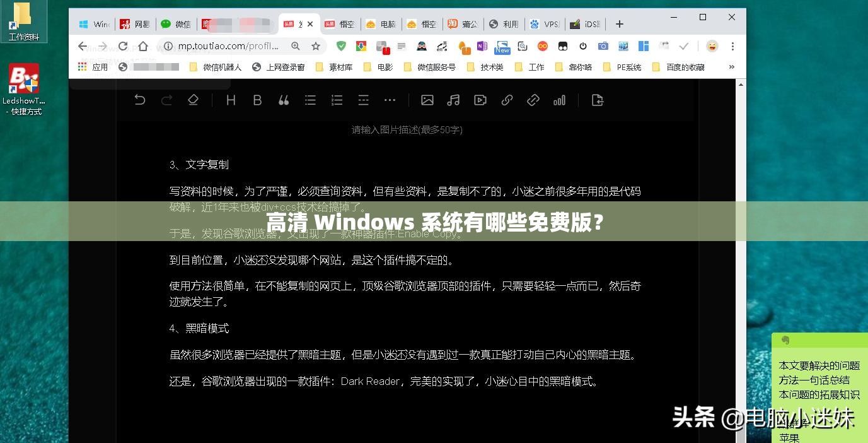Screen dimensions: 868x443
Task: Switch to the 微信 tab
Action: 176,24
